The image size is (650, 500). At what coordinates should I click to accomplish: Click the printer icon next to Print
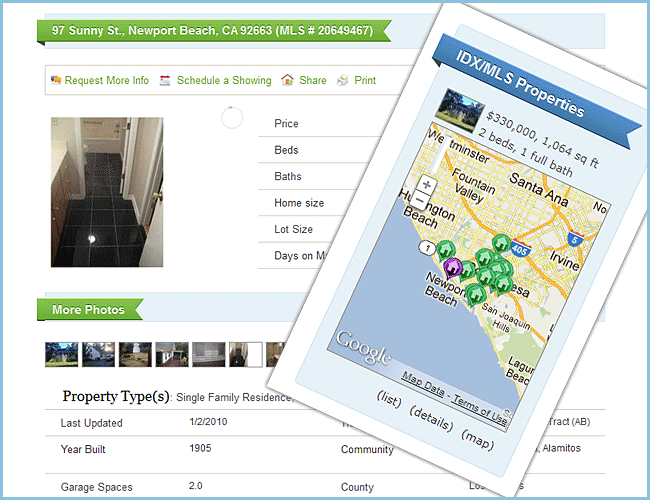coord(342,80)
